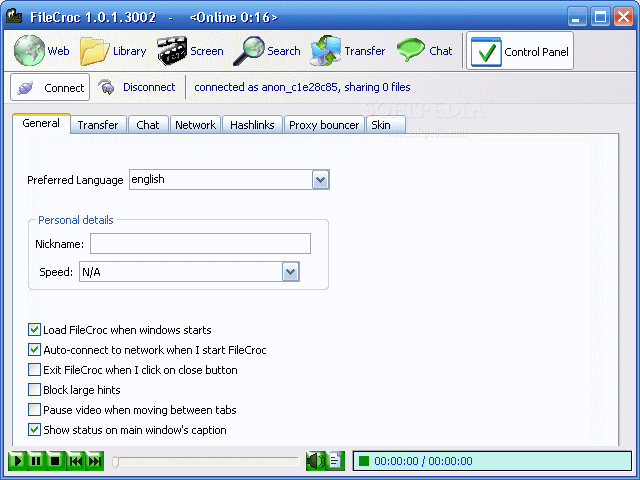Toggle Load FileCroc when windows starts

(34, 329)
